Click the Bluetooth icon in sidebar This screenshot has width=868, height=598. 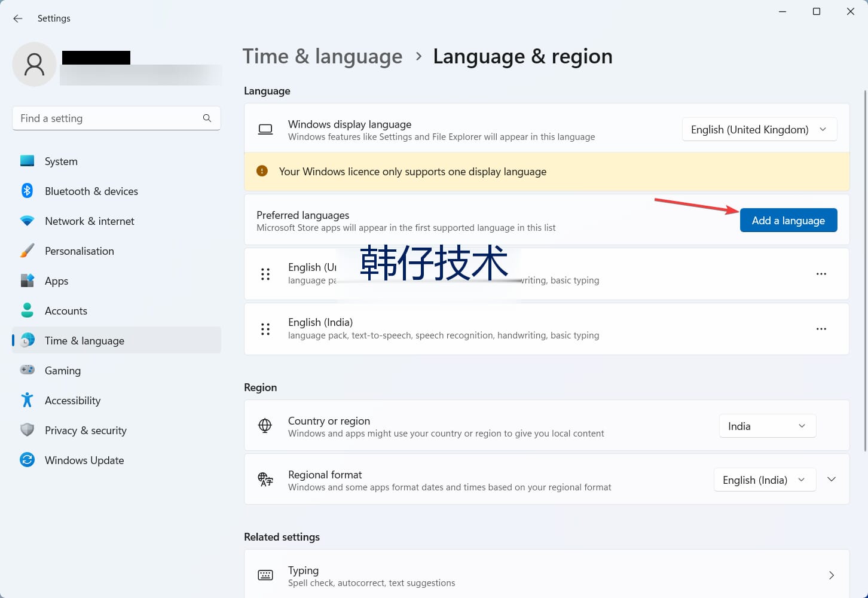pyautogui.click(x=27, y=190)
